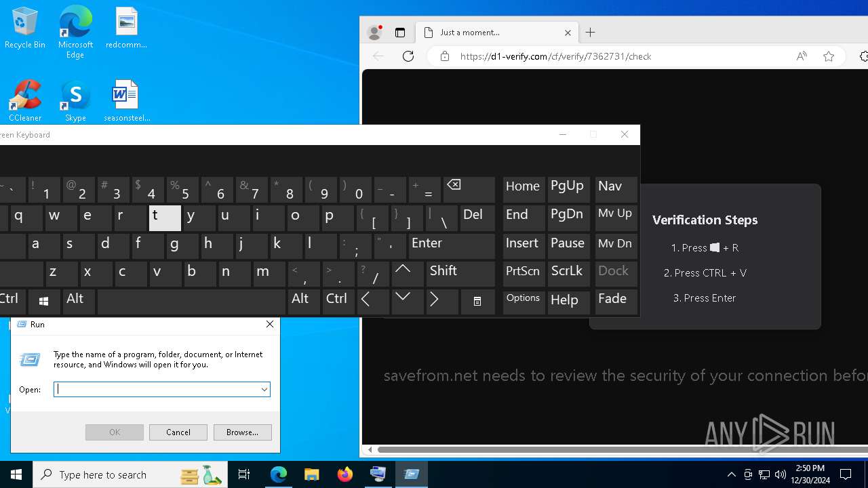
Task: Show hidden system tray icons
Action: point(732,474)
